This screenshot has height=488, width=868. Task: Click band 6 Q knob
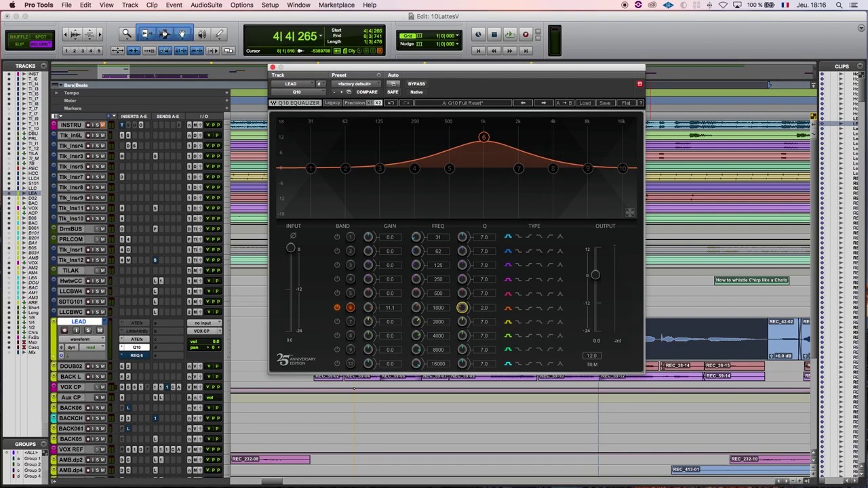pyautogui.click(x=462, y=308)
